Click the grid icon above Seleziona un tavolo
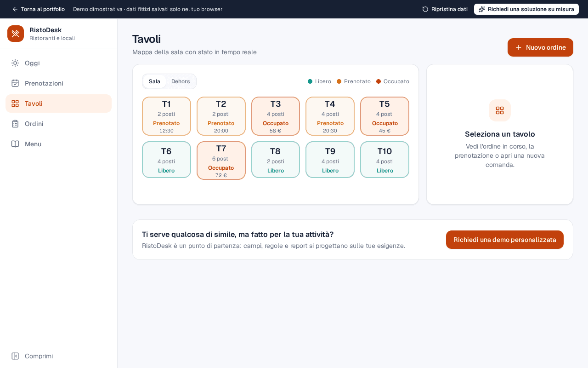The width and height of the screenshot is (588, 368). click(x=500, y=110)
